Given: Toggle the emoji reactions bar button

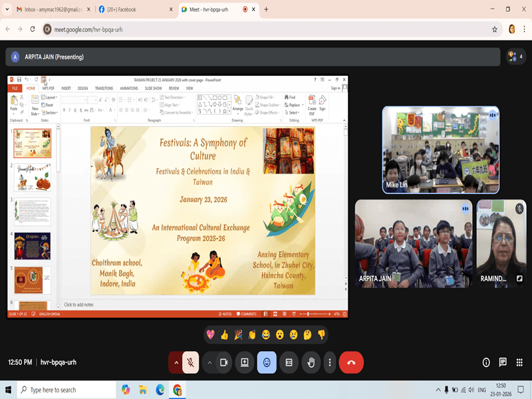Looking at the screenshot, I should click(x=267, y=362).
